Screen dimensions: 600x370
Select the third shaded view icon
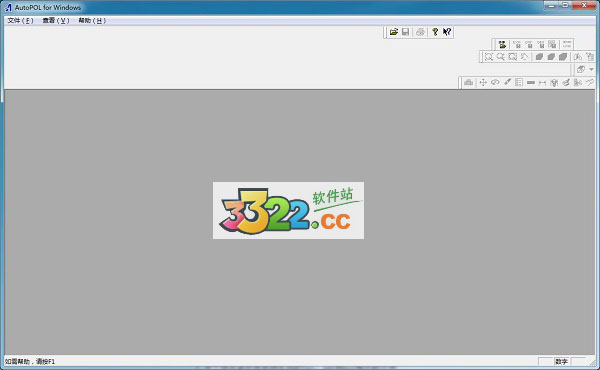click(x=563, y=57)
